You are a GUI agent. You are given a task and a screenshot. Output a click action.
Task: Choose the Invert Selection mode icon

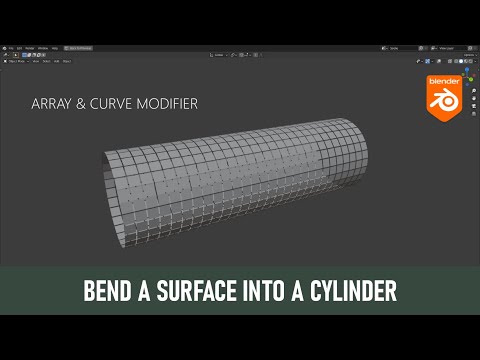(38, 55)
